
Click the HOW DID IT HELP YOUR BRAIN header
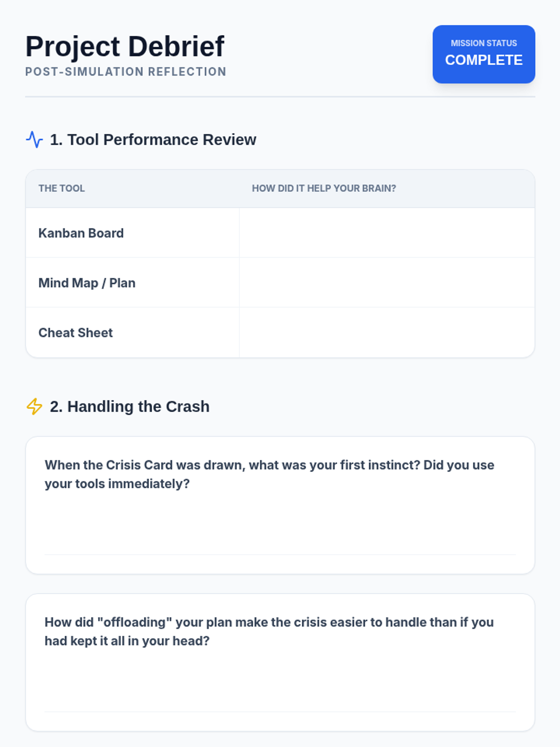coord(324,189)
